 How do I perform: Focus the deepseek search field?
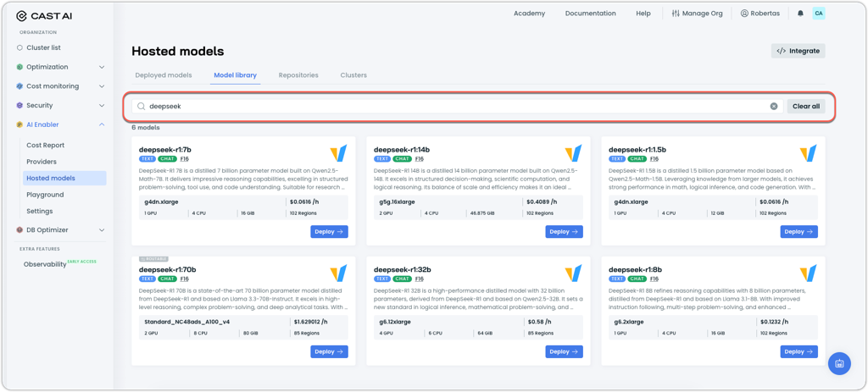click(x=457, y=106)
